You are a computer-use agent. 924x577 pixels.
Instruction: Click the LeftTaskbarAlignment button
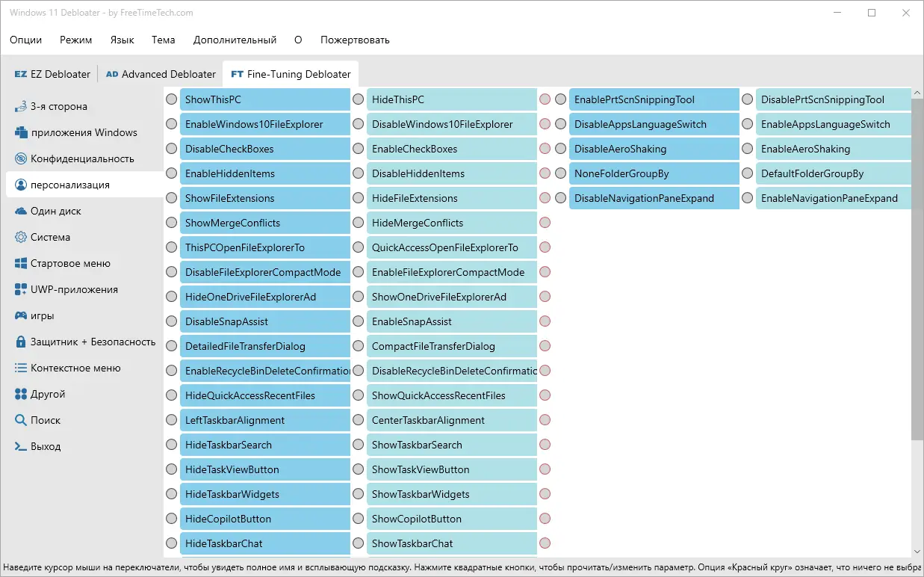265,420
